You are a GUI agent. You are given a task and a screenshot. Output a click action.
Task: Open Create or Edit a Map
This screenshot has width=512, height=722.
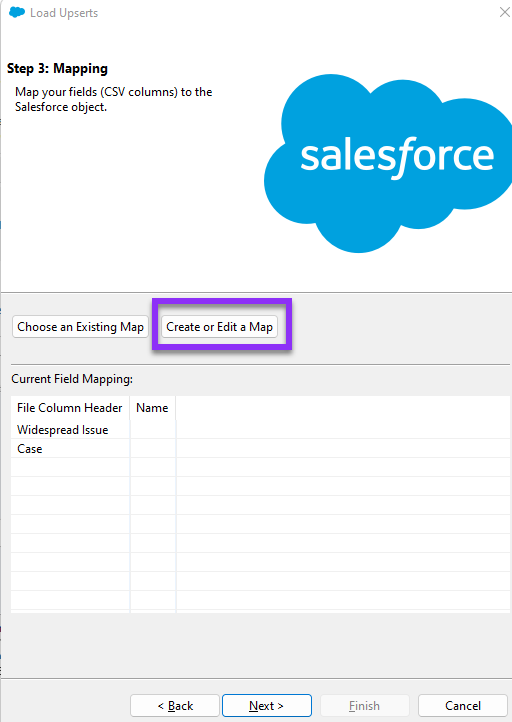220,327
